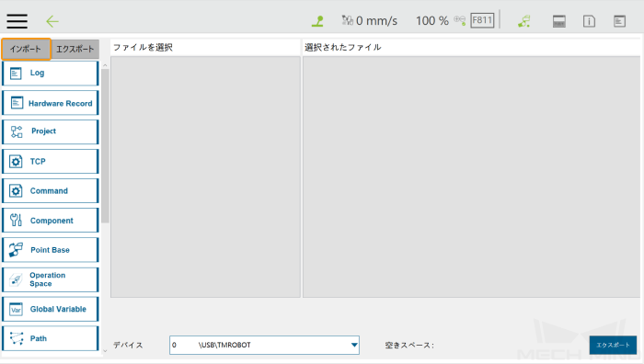
Task: Select the Log category
Action: pos(51,73)
